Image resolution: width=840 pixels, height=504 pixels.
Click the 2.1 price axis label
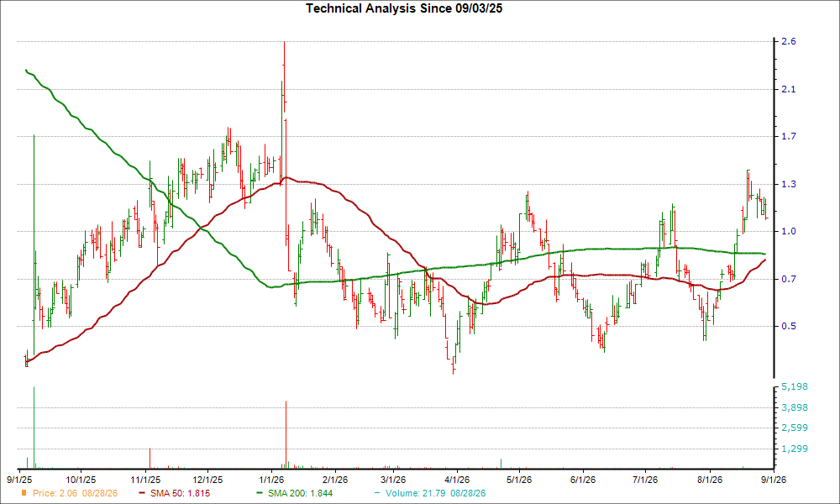point(789,89)
